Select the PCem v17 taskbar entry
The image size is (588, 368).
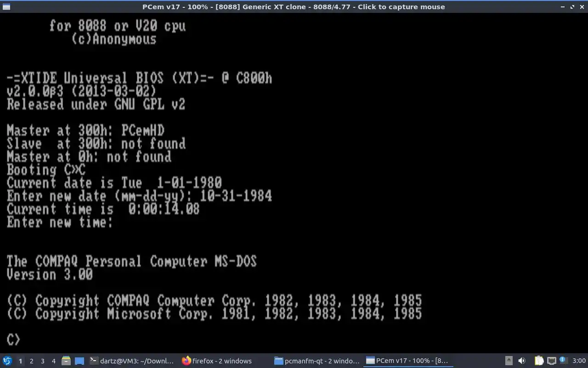tap(408, 361)
